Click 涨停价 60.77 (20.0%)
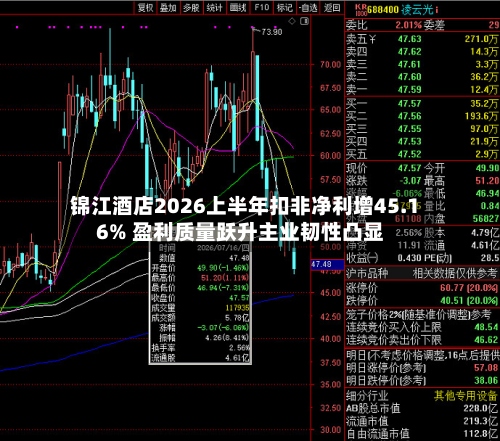This screenshot has width=500, height=441. coord(469,288)
